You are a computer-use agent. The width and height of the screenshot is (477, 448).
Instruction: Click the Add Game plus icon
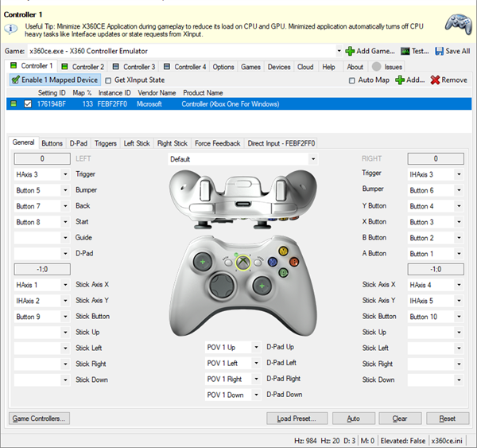(349, 51)
